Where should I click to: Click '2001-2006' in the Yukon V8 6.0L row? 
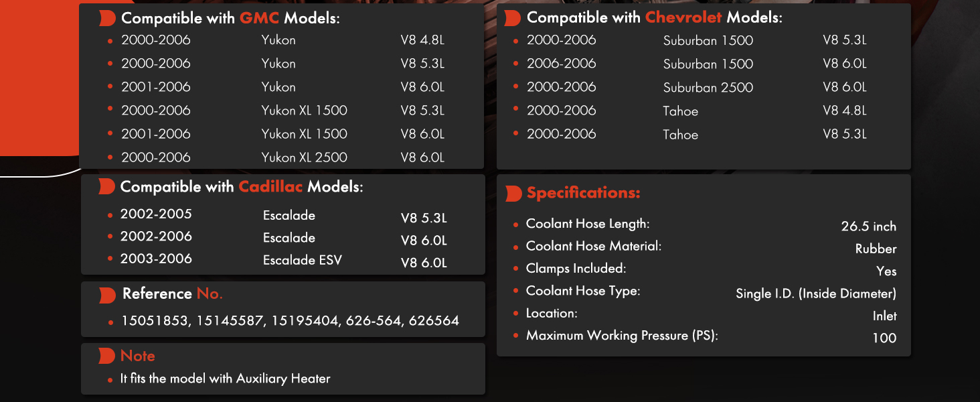156,87
